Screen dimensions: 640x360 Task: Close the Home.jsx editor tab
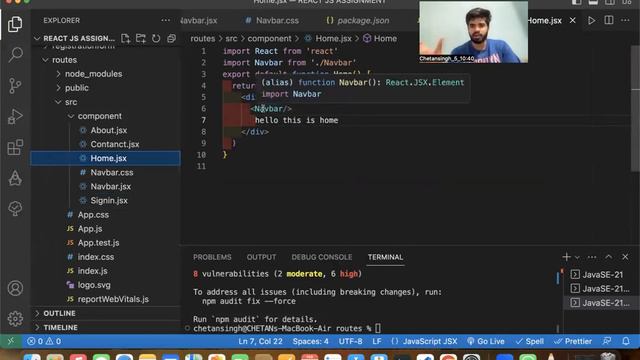tap(573, 20)
